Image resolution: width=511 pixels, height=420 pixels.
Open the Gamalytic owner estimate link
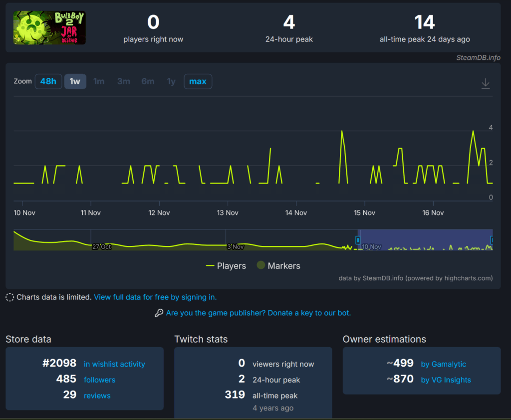(443, 364)
